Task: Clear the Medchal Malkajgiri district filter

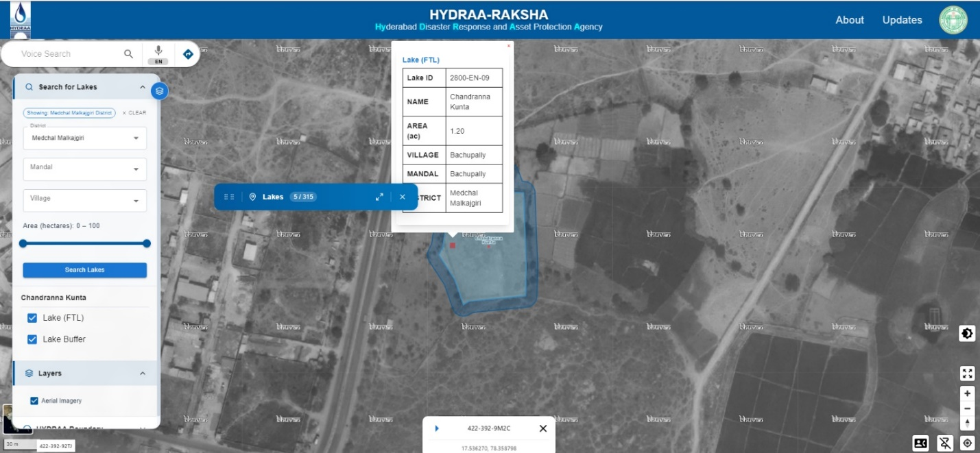Action: tap(134, 113)
